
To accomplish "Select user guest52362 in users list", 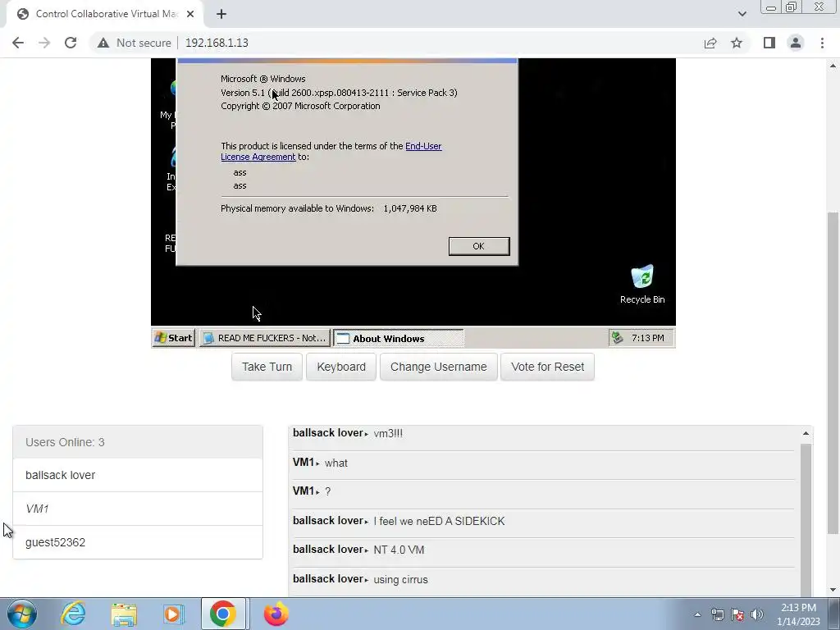I will 138,542.
